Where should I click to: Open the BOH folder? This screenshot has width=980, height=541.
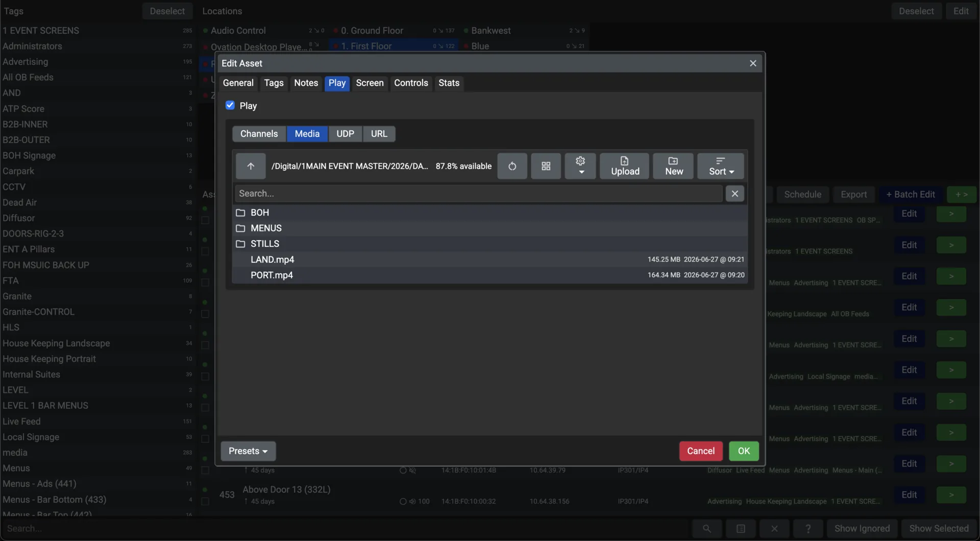(x=489, y=213)
